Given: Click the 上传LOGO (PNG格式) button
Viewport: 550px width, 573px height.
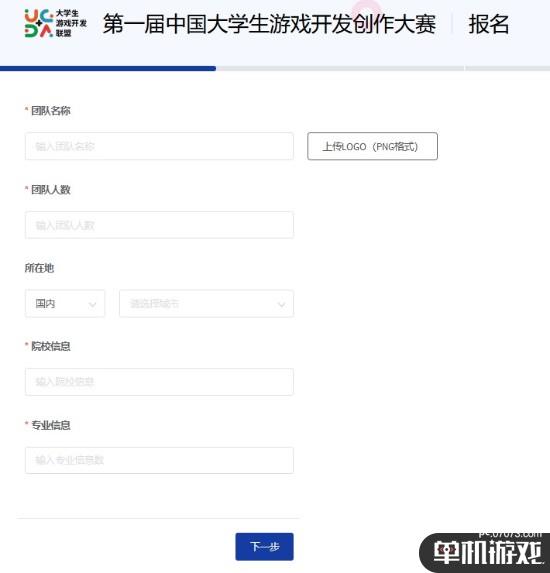Looking at the screenshot, I should (x=372, y=146).
